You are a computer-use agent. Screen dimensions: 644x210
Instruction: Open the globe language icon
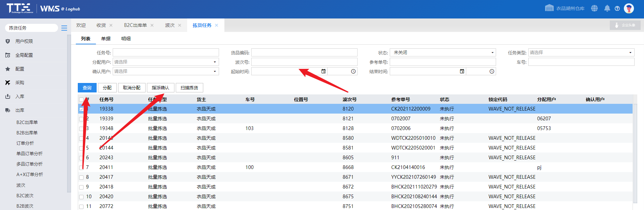click(594, 8)
